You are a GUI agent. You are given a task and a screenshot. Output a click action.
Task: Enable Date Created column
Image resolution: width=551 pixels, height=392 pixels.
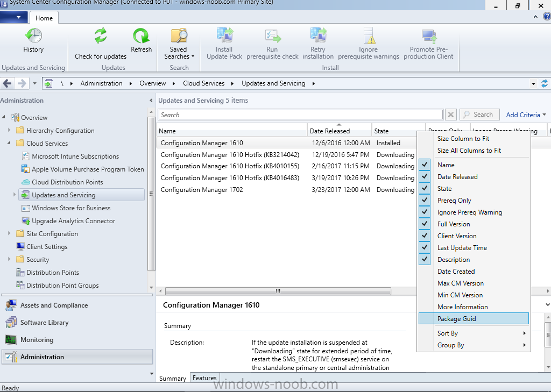[474, 272]
